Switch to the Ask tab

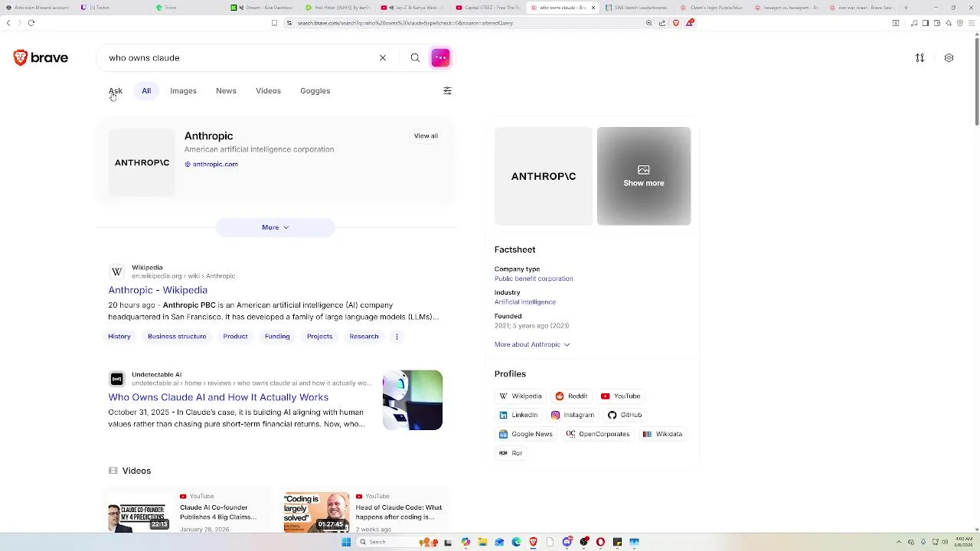[x=116, y=90]
